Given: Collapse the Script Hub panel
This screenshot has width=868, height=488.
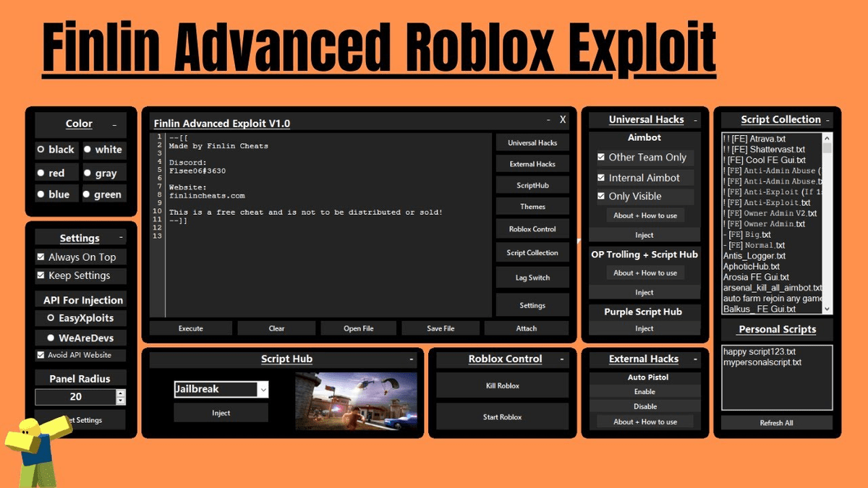Looking at the screenshot, I should pos(412,359).
